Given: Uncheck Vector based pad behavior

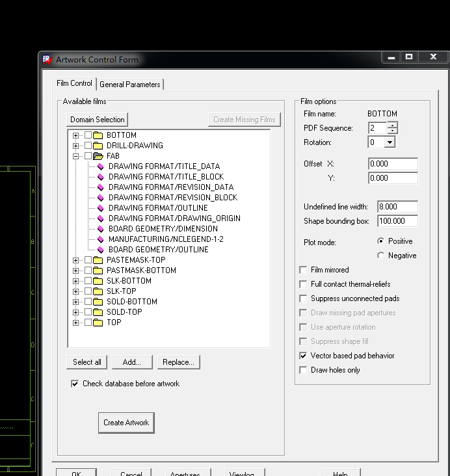Looking at the screenshot, I should point(303,356).
